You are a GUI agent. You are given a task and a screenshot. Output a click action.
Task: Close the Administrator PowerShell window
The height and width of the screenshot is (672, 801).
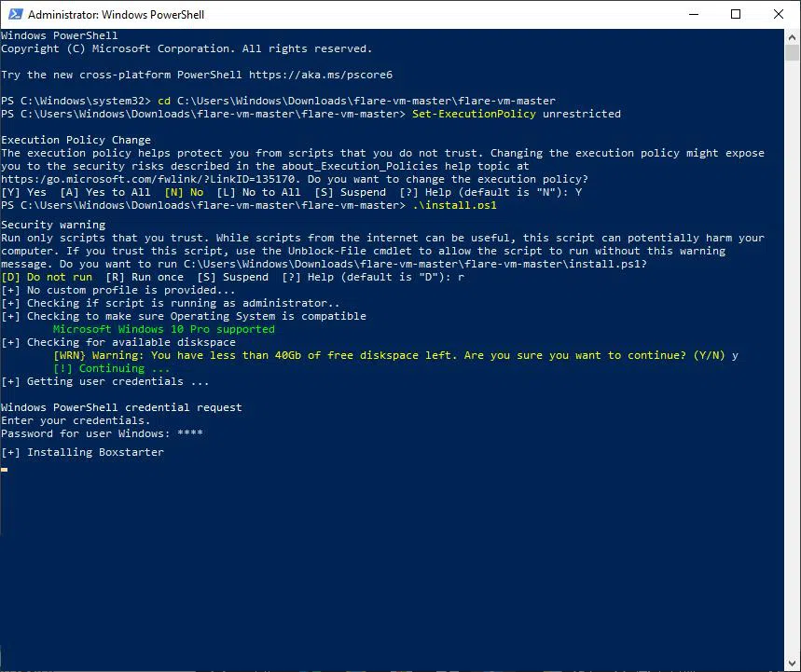pyautogui.click(x=779, y=14)
